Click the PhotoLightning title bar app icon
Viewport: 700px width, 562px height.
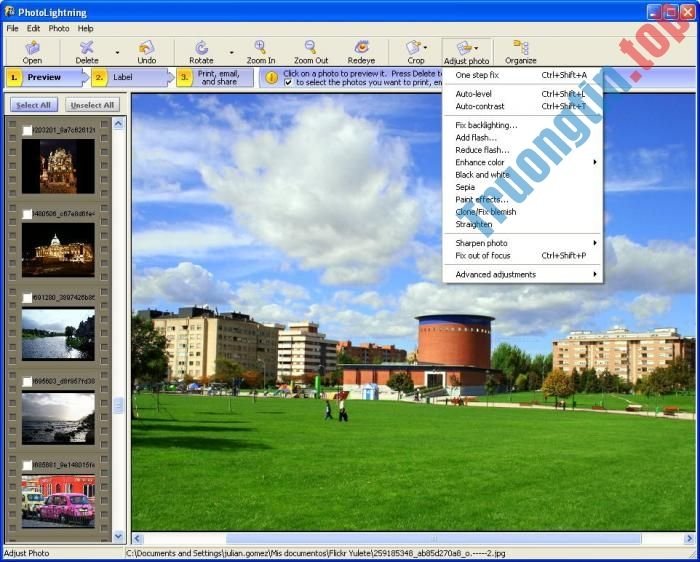[x=9, y=12]
